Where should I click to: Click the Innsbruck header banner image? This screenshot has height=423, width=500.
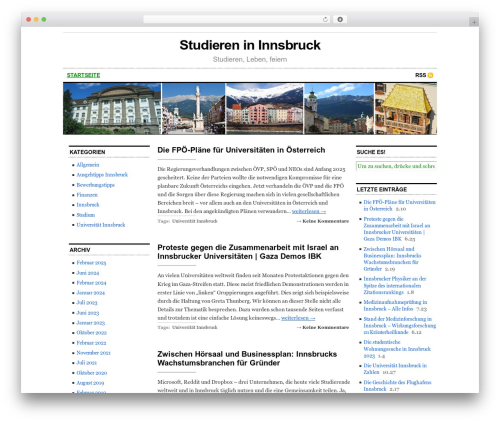(x=250, y=109)
